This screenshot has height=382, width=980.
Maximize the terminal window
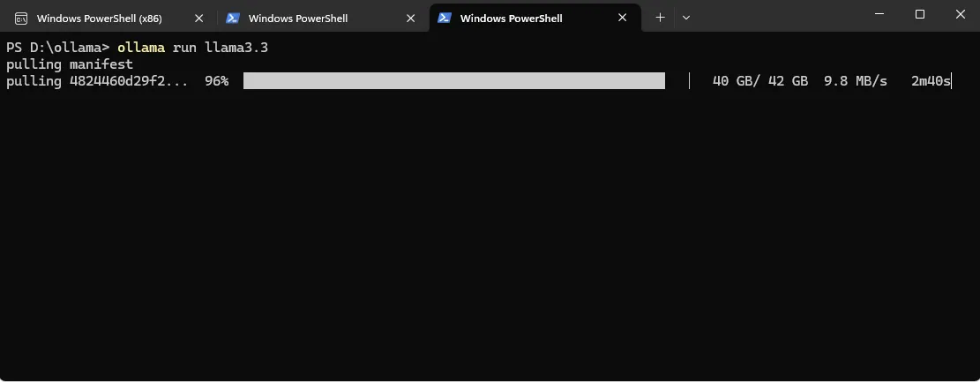[920, 14]
